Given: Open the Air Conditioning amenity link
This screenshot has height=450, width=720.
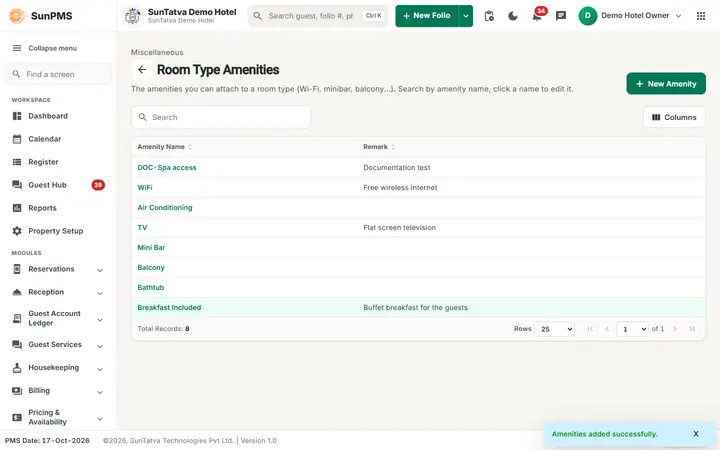Looking at the screenshot, I should [165, 208].
